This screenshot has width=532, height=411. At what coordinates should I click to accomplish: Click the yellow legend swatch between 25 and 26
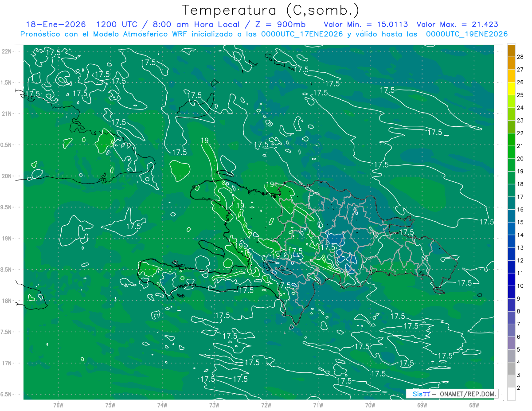[x=511, y=89]
